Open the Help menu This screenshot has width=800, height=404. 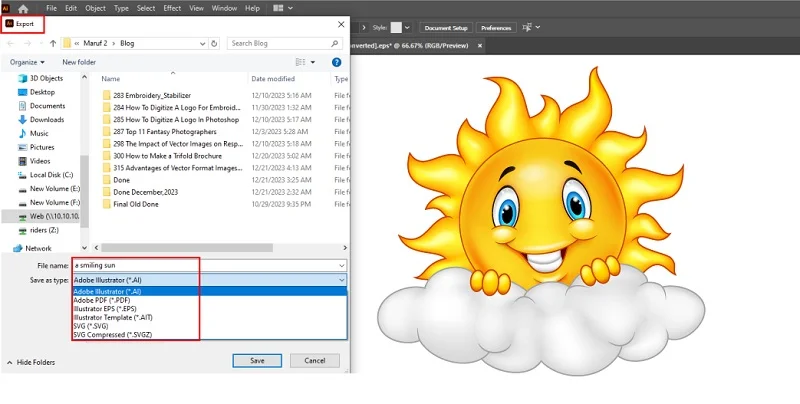coord(252,8)
